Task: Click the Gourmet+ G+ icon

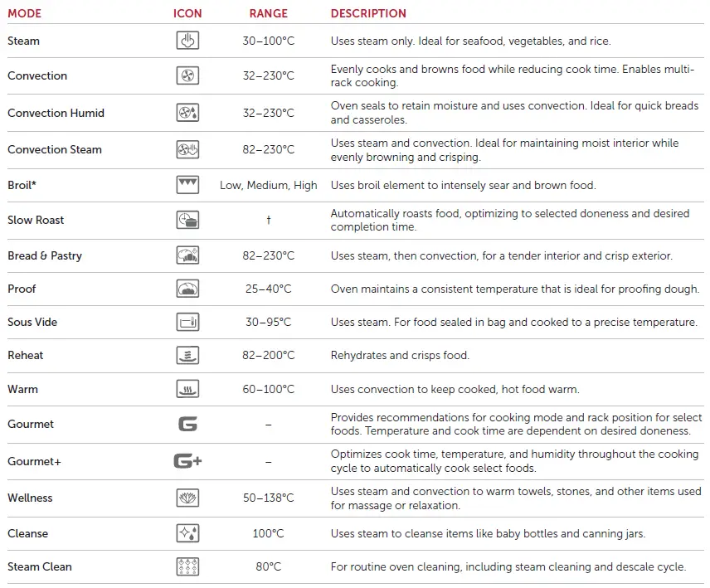Action: click(x=187, y=461)
